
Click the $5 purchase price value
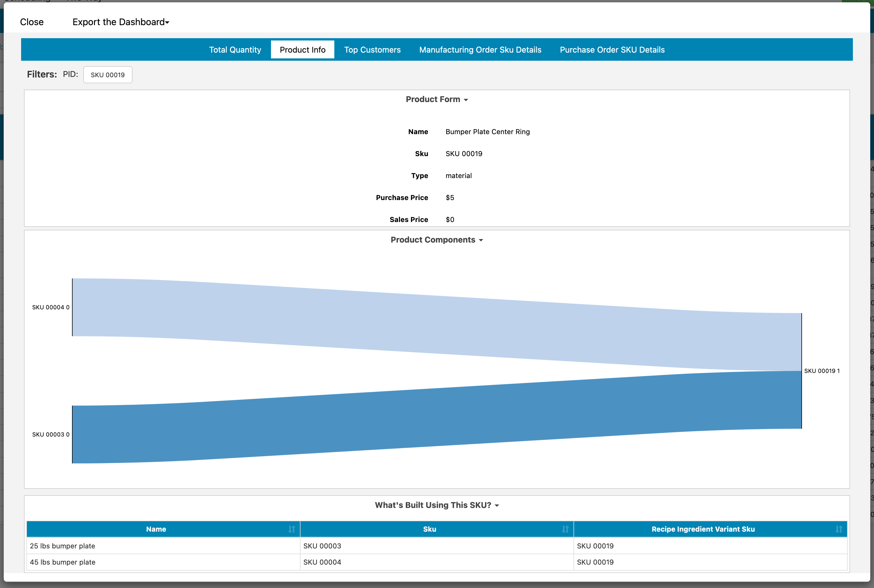(x=450, y=198)
